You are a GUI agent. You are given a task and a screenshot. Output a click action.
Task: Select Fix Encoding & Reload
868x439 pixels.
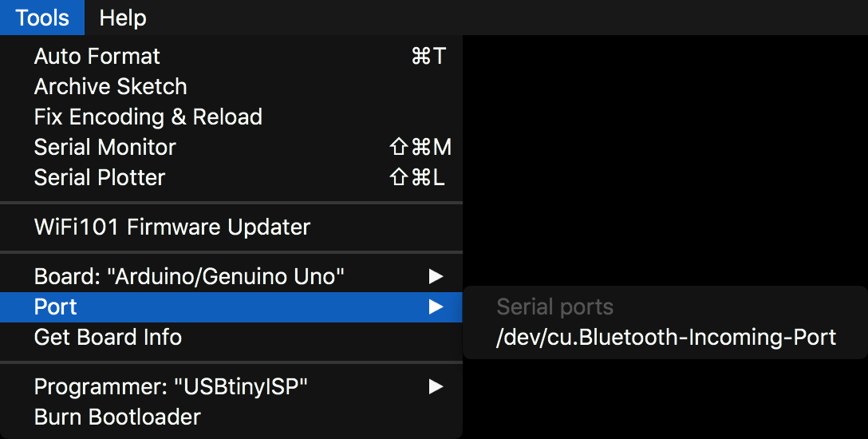tap(148, 117)
